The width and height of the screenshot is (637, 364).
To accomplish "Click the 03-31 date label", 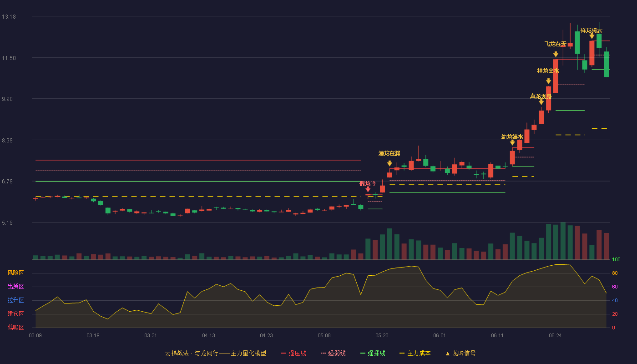I will tap(151, 335).
